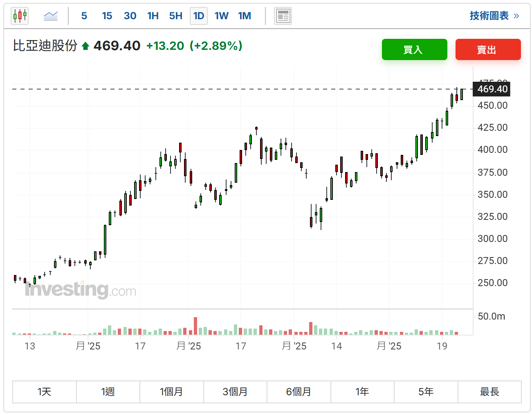Click the tallest volume bar
This screenshot has width=532, height=414.
tap(195, 326)
